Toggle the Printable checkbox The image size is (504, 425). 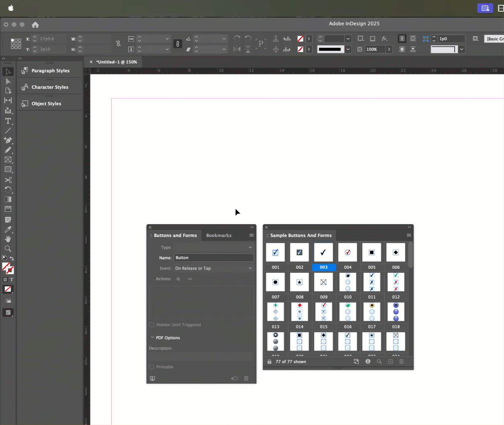152,367
